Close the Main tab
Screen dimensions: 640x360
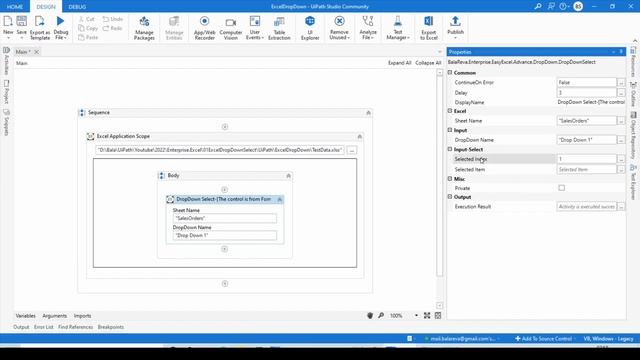(36, 52)
